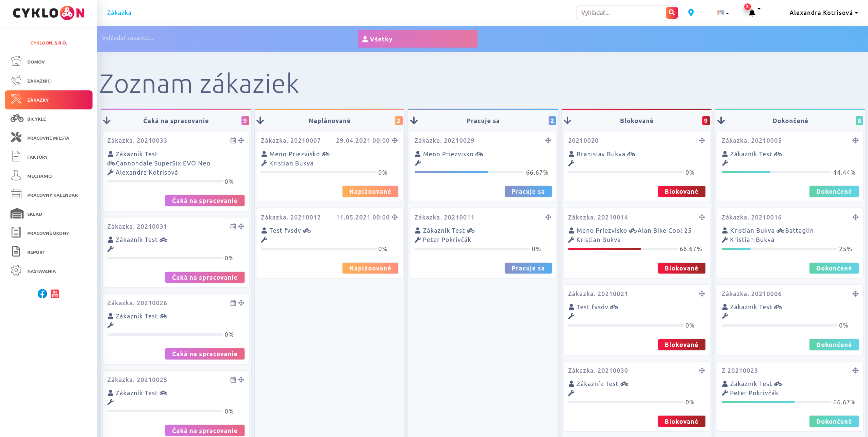This screenshot has height=437, width=868.
Task: Click calendar icon on Zákazka 20210025
Action: point(233,380)
